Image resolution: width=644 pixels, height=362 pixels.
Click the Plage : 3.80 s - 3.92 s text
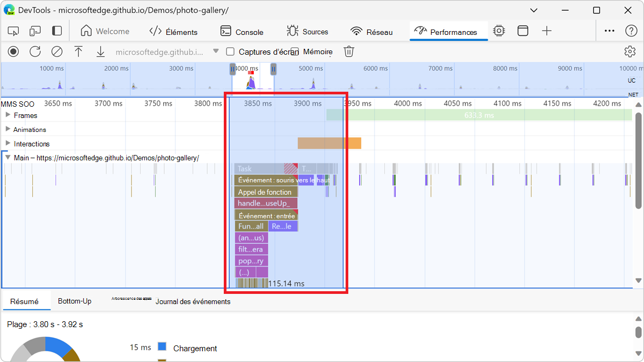point(45,324)
